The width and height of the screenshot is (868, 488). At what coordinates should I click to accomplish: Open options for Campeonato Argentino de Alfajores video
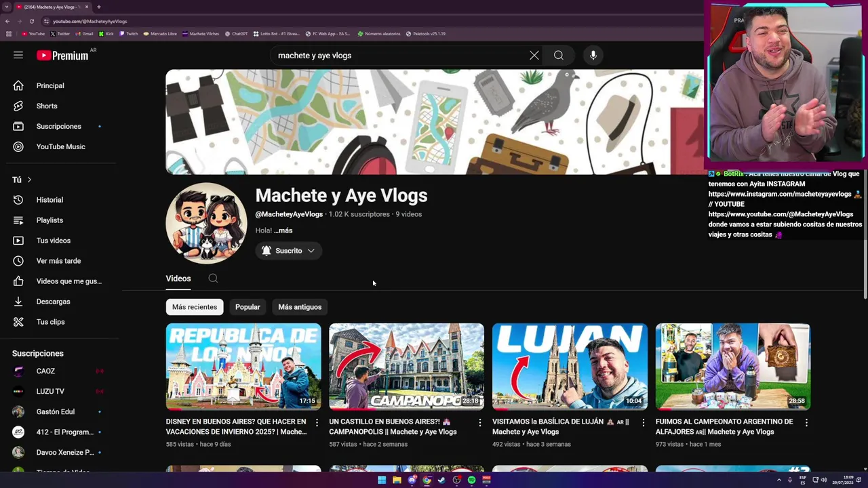pos(806,423)
